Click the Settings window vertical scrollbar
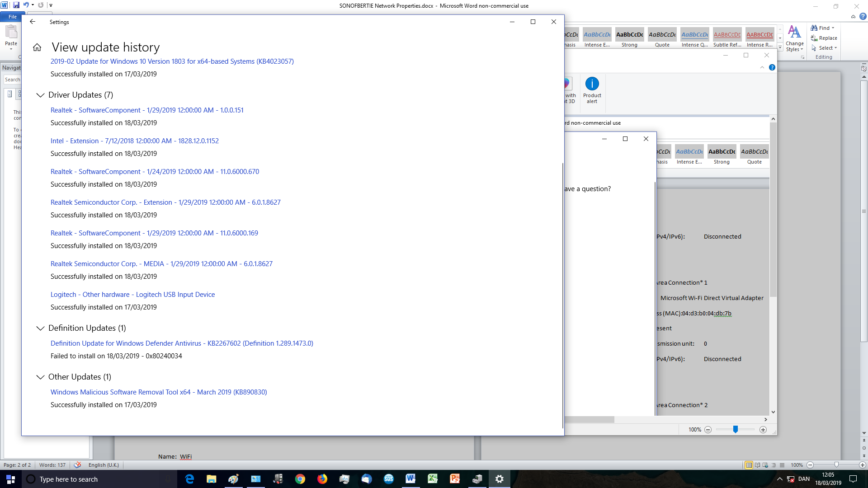The height and width of the screenshot is (488, 868). click(563, 296)
